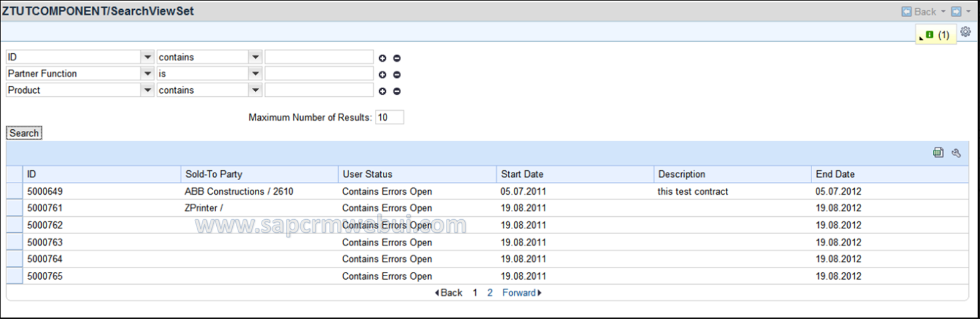Select the row for ID 5000761
980x319 pixels.
pos(15,208)
